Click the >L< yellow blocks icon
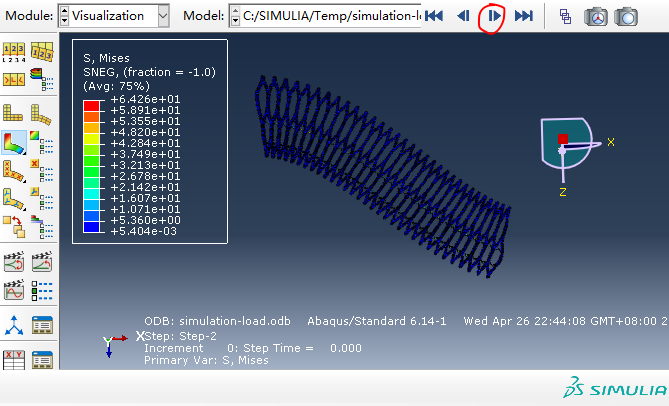The image size is (669, 406). 14,79
